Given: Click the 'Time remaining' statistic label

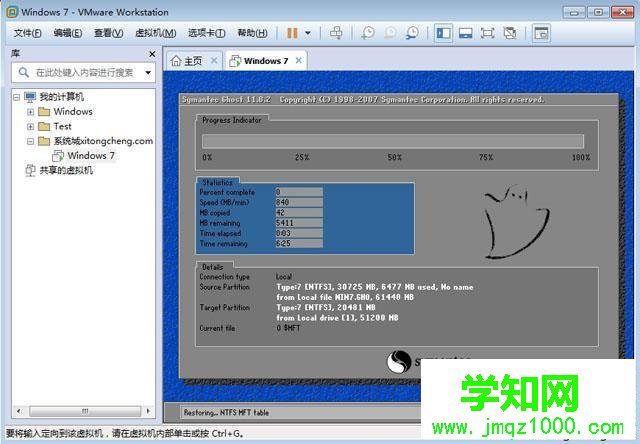Looking at the screenshot, I should pos(223,244).
